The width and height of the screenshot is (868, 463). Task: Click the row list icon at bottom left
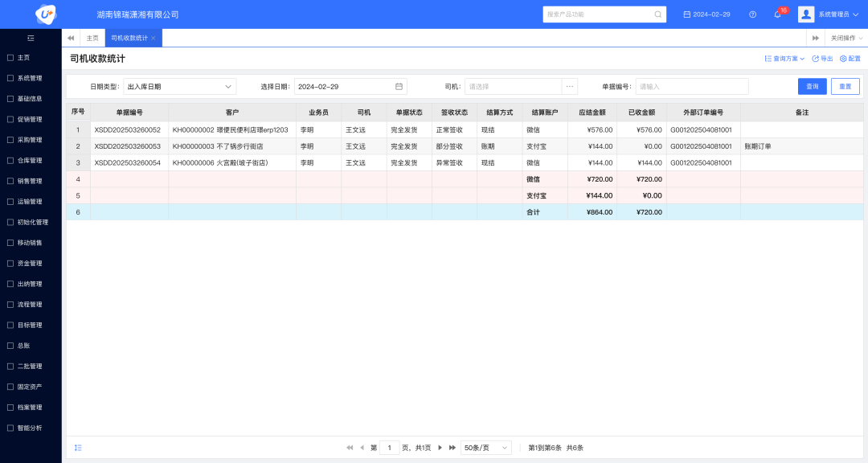click(78, 448)
